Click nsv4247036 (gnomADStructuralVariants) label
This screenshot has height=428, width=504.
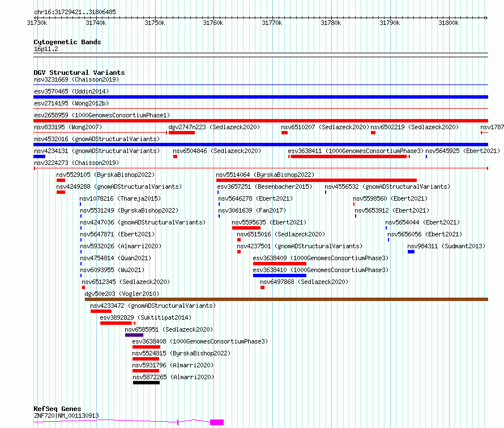click(143, 222)
